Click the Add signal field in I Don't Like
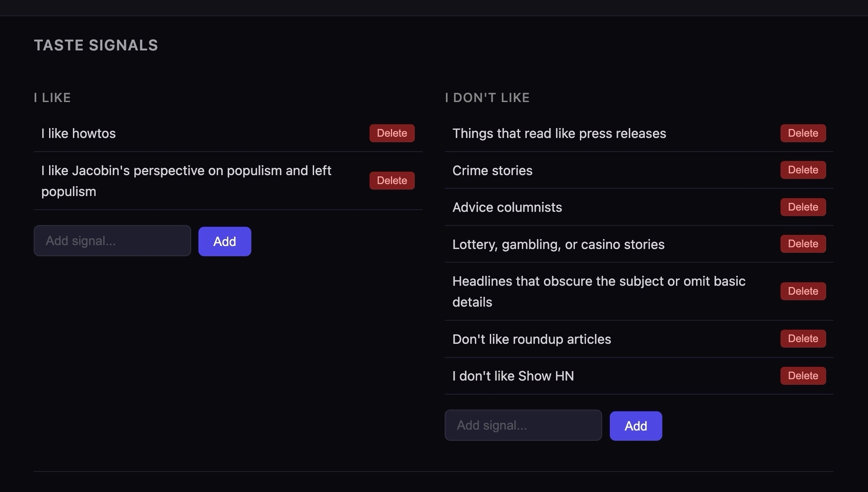 coord(523,425)
